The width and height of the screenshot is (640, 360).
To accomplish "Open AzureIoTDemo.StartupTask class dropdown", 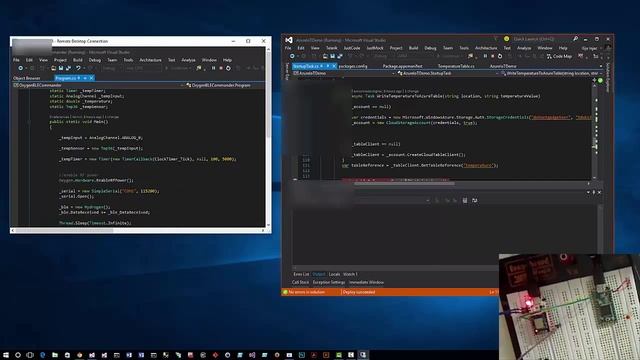I will click(x=497, y=73).
